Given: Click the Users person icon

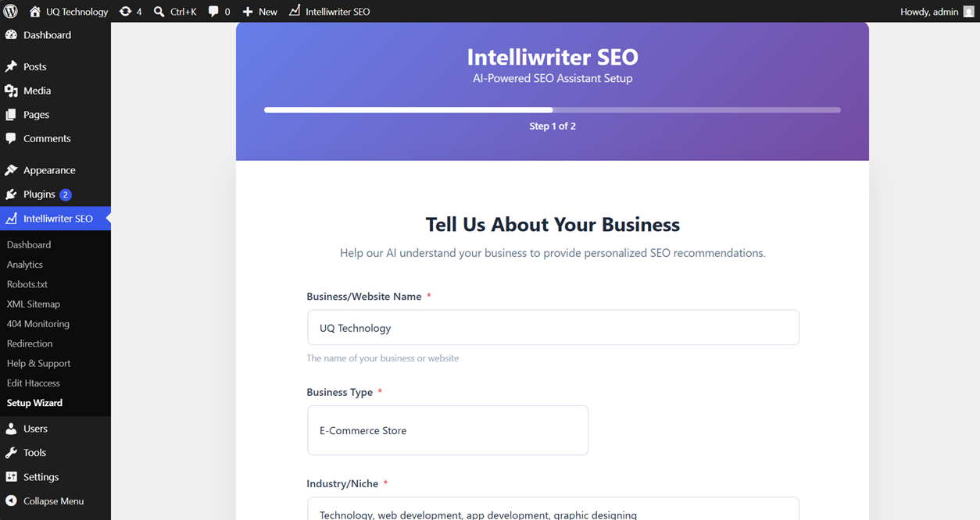Looking at the screenshot, I should (11, 429).
